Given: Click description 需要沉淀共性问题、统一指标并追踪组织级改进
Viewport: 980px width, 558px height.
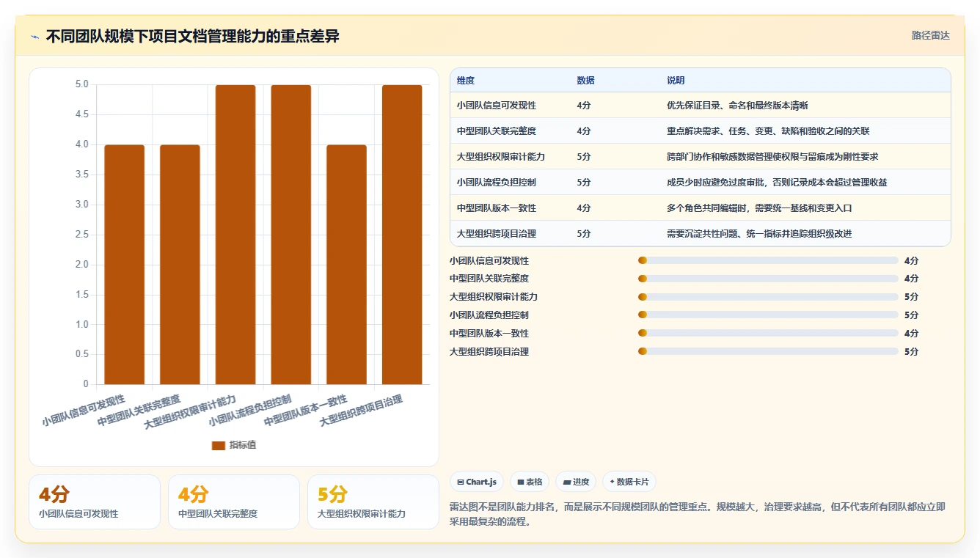Looking at the screenshot, I should [x=759, y=234].
